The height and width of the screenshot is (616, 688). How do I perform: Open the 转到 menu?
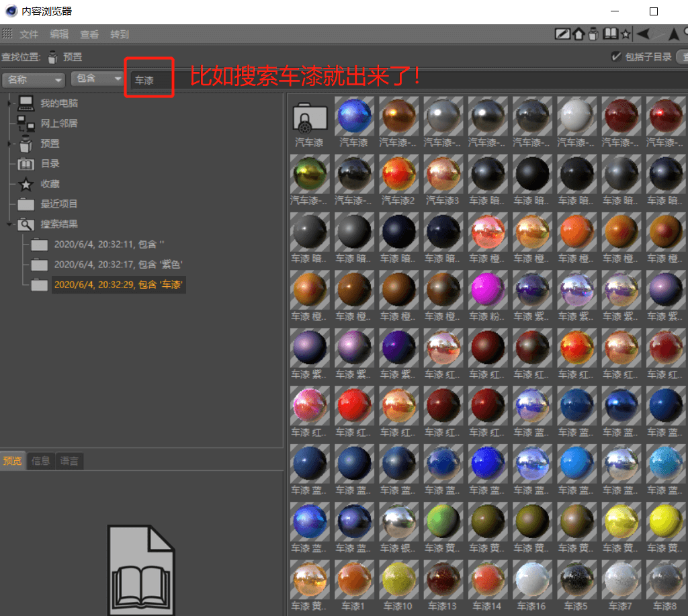click(120, 34)
